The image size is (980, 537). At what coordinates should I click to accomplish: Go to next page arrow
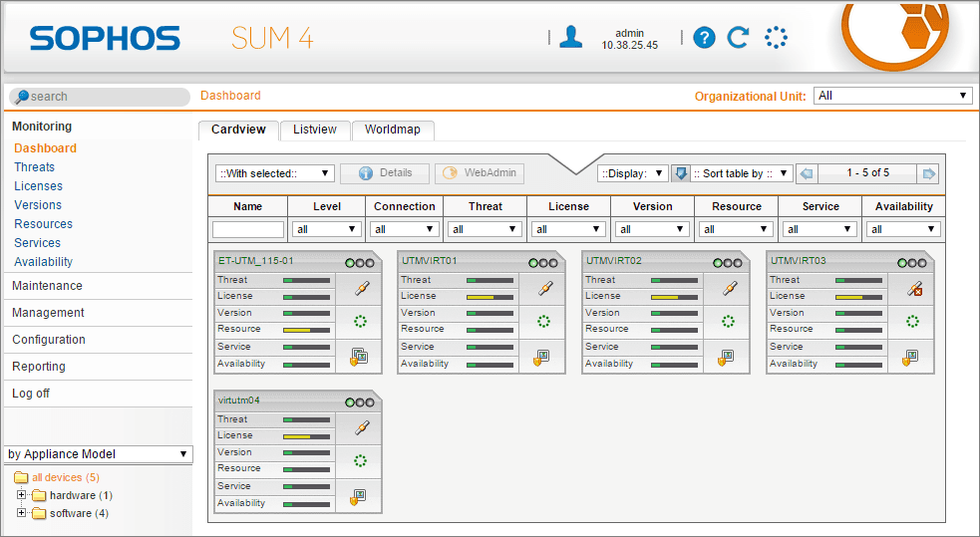(929, 173)
